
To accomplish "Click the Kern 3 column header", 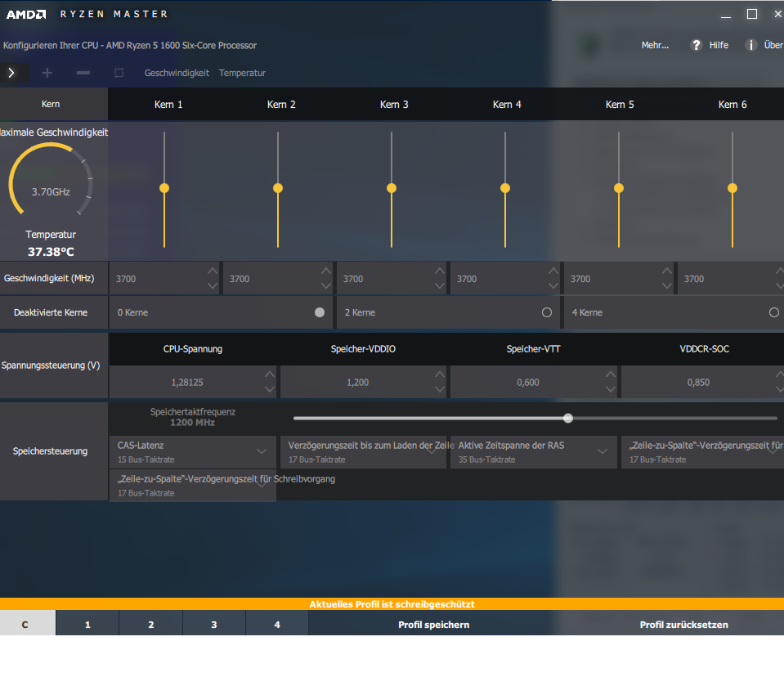I will 394,105.
